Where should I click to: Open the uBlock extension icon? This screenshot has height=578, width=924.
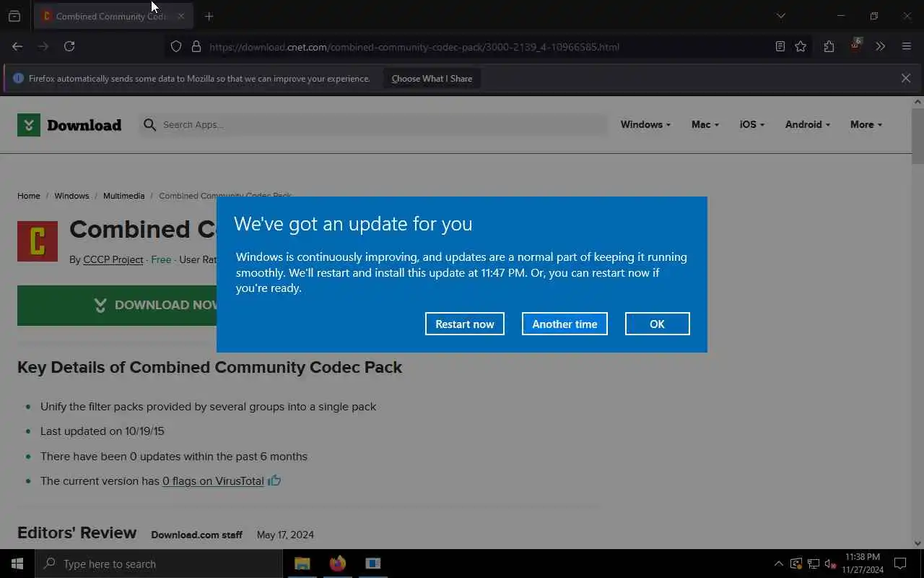pos(855,46)
